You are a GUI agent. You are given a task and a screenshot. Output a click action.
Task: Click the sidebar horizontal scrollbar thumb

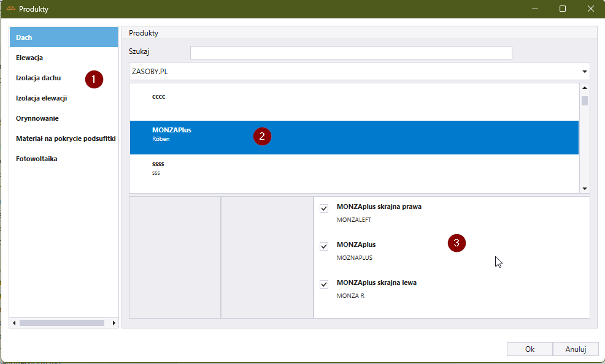[x=61, y=322]
